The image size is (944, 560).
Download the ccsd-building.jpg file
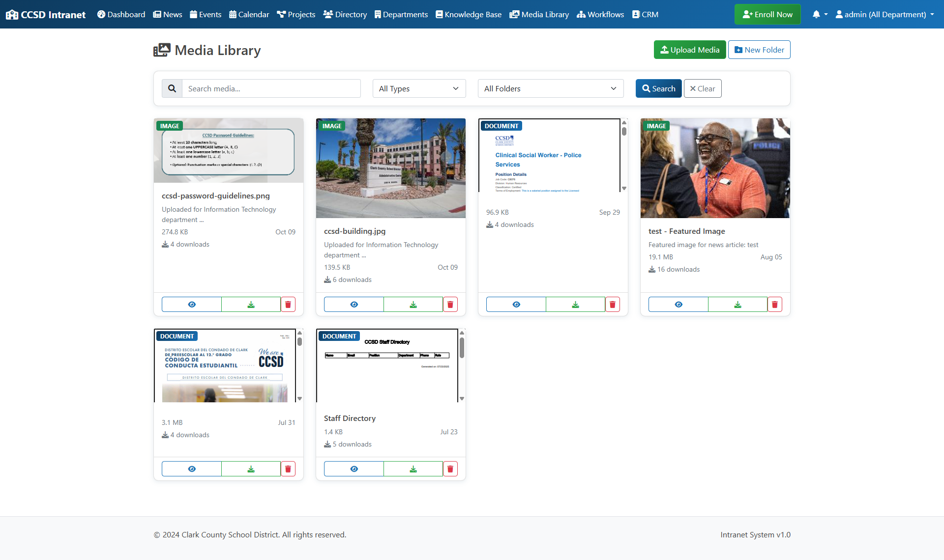point(413,305)
